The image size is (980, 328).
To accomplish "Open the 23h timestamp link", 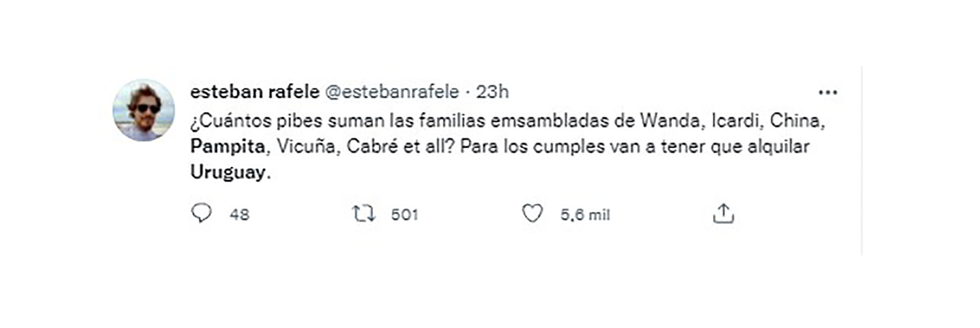I will click(x=492, y=92).
